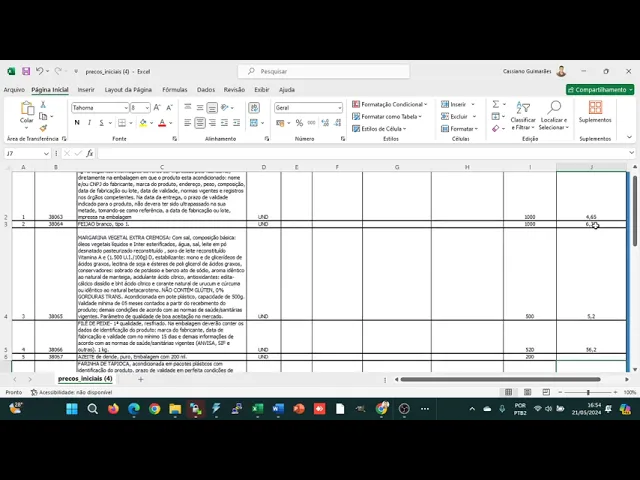The width and height of the screenshot is (640, 480).
Task: Open Classificar e Filtrar
Action: point(523,116)
